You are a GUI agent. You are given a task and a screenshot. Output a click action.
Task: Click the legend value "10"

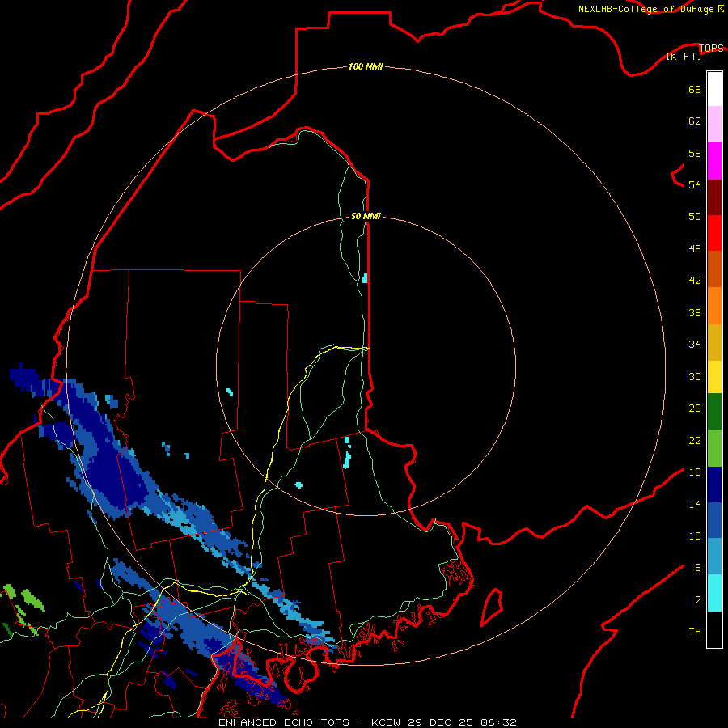(x=695, y=535)
